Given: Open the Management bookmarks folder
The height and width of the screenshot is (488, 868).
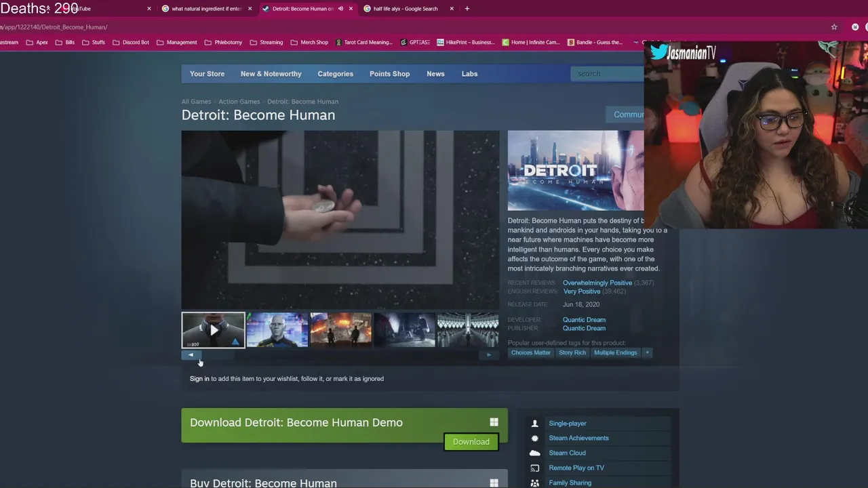Looking at the screenshot, I should (x=176, y=42).
